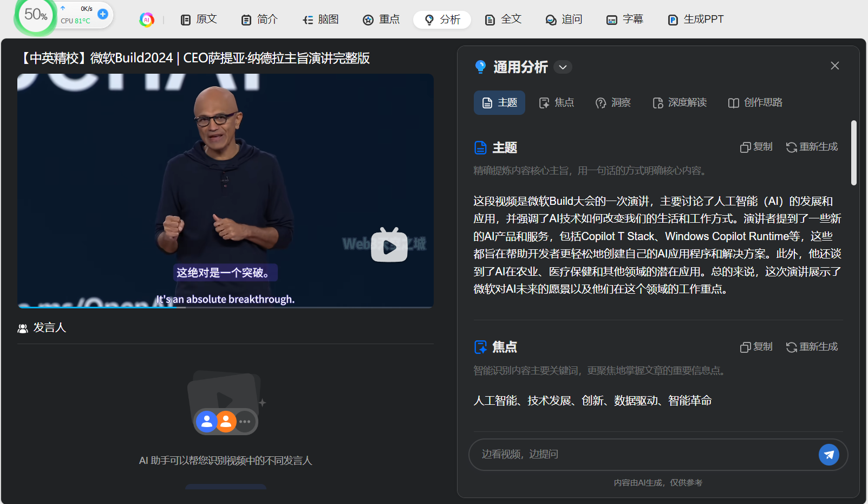Viewport: 868px width, 504px height.
Task: Close the 通用分析 panel
Action: (x=834, y=66)
